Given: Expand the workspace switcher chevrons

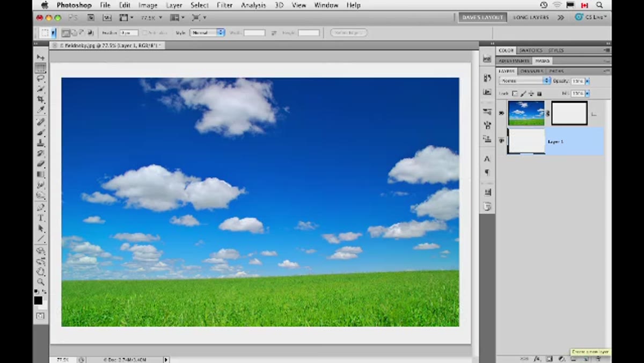Looking at the screenshot, I should tap(560, 18).
